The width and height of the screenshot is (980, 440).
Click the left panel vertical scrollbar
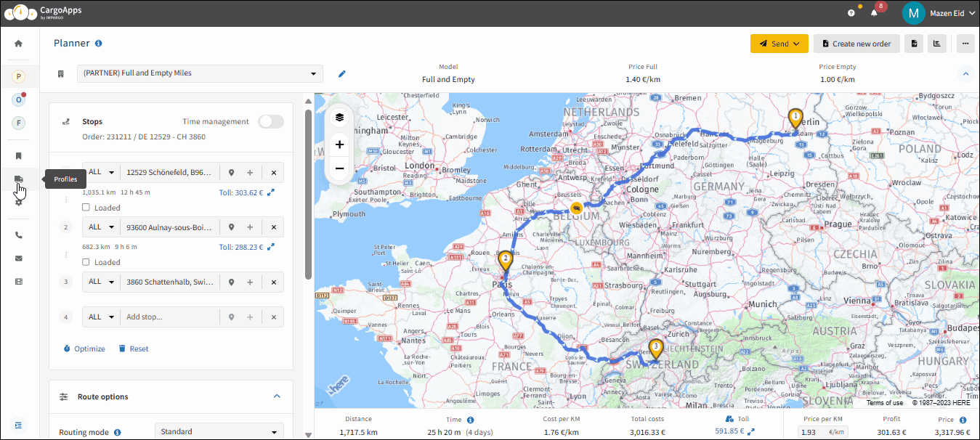308,195
